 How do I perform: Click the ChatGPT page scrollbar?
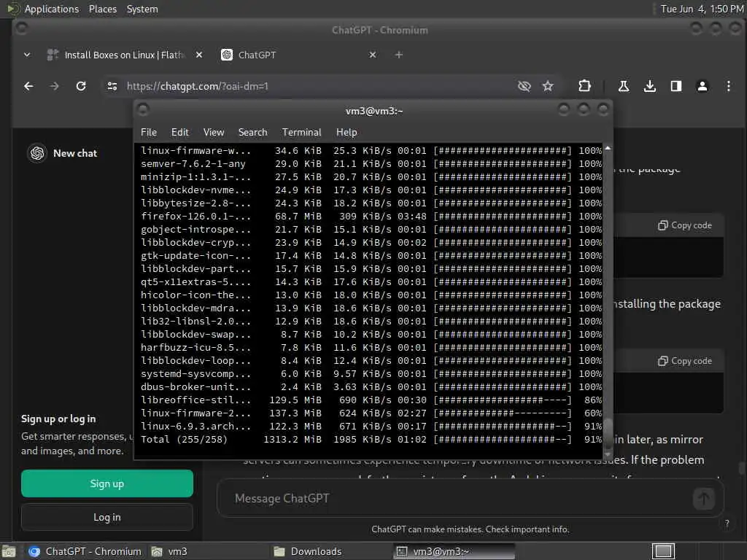[742, 468]
